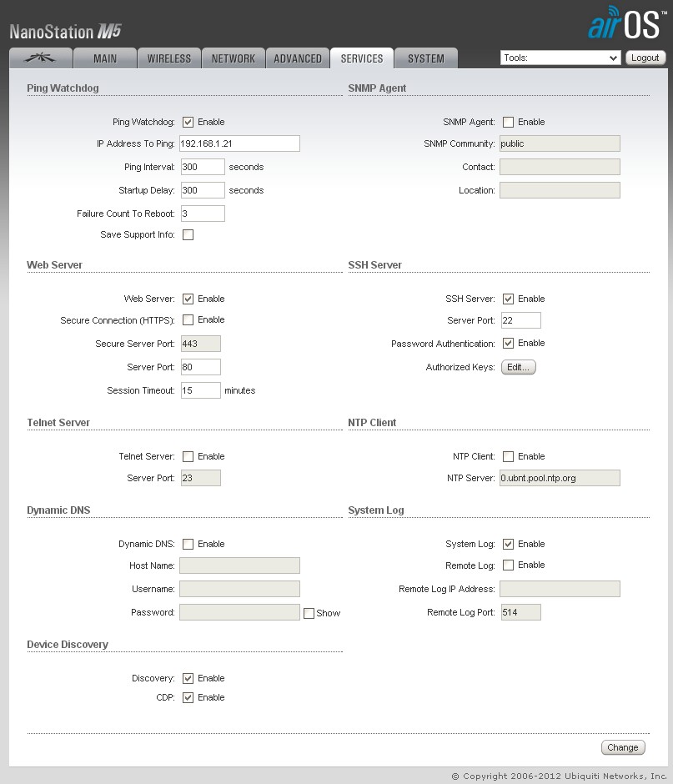Click the Remote Log Port field
Screen dimensions: 673x784
pos(520,612)
